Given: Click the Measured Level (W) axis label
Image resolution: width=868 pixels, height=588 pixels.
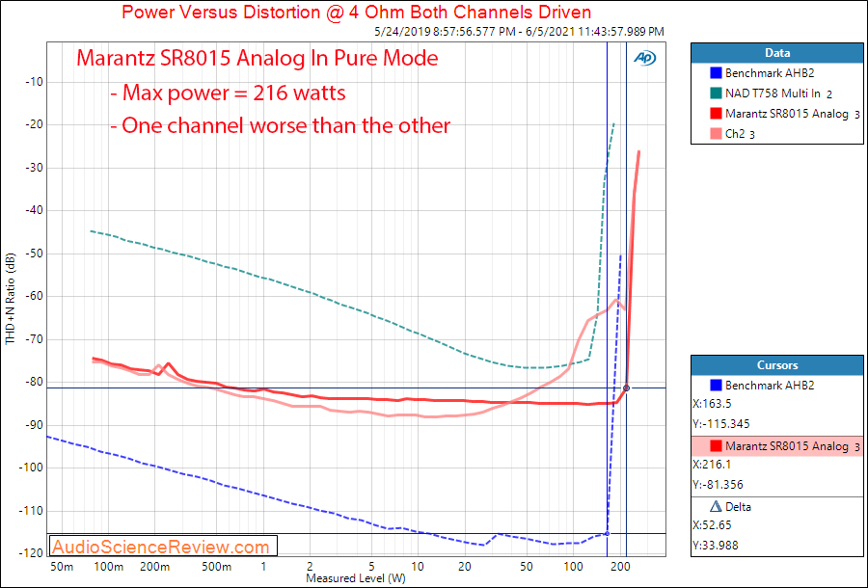Looking at the screenshot, I should pyautogui.click(x=355, y=579).
